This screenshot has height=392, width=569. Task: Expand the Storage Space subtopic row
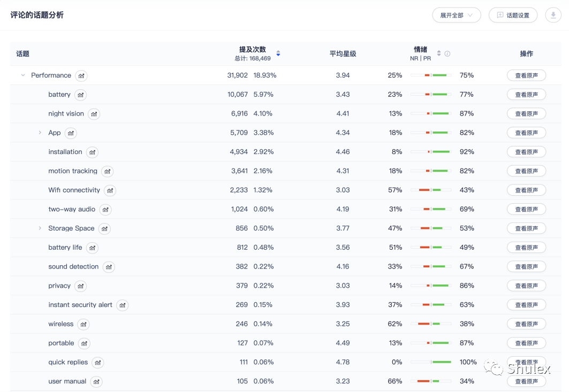tap(40, 228)
